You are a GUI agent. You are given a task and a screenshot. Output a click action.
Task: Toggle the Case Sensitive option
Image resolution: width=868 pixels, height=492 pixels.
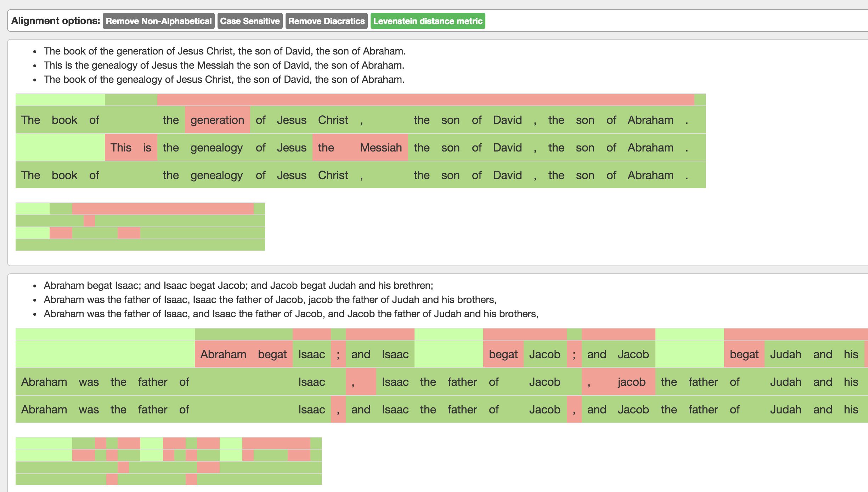pos(250,21)
